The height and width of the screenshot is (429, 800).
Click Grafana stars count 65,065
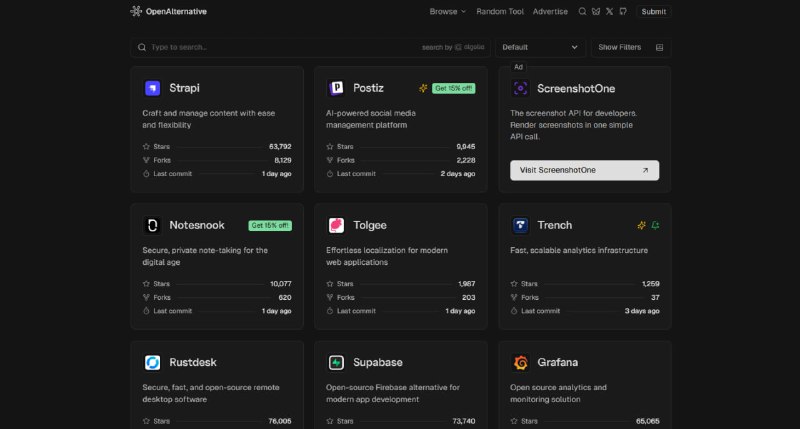pyautogui.click(x=647, y=421)
